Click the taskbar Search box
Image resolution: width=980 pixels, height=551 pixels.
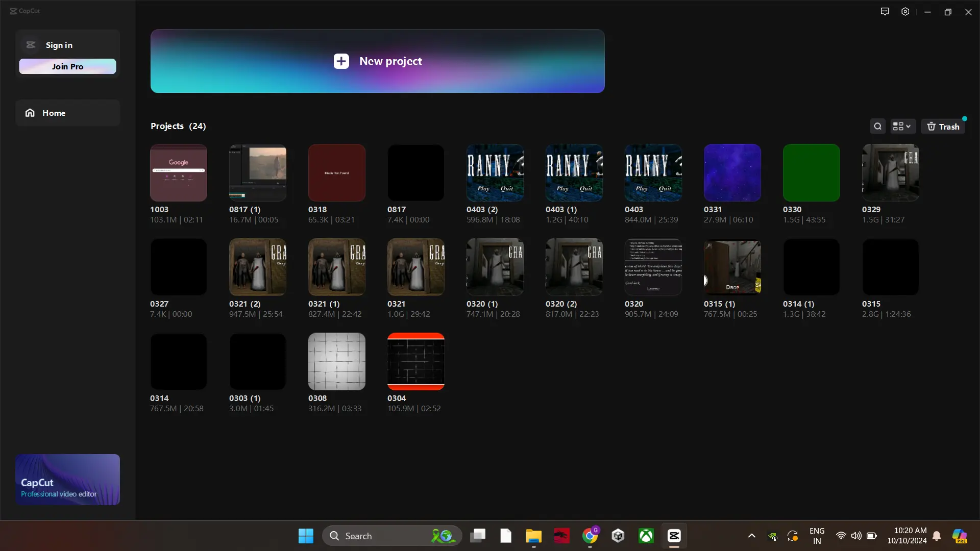(392, 536)
